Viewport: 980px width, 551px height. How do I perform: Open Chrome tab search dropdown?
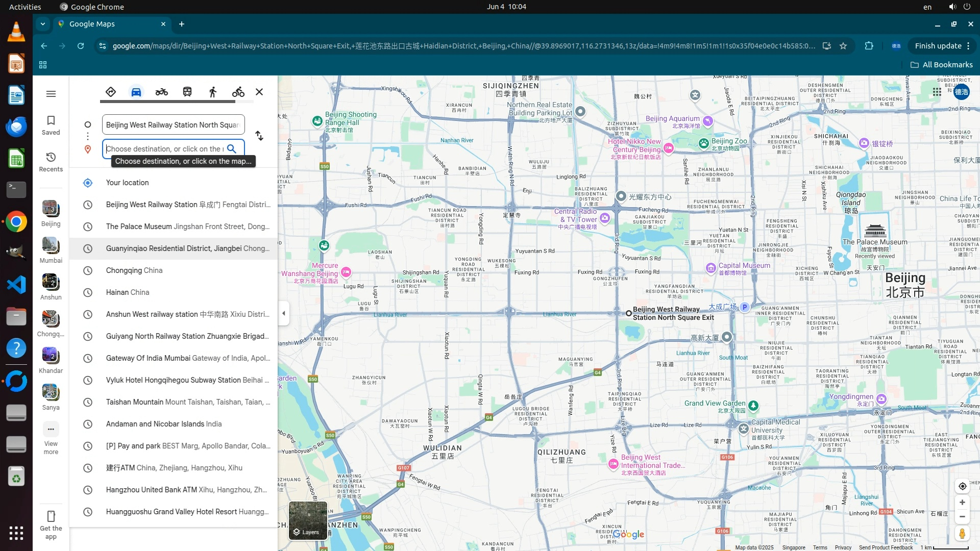(43, 24)
